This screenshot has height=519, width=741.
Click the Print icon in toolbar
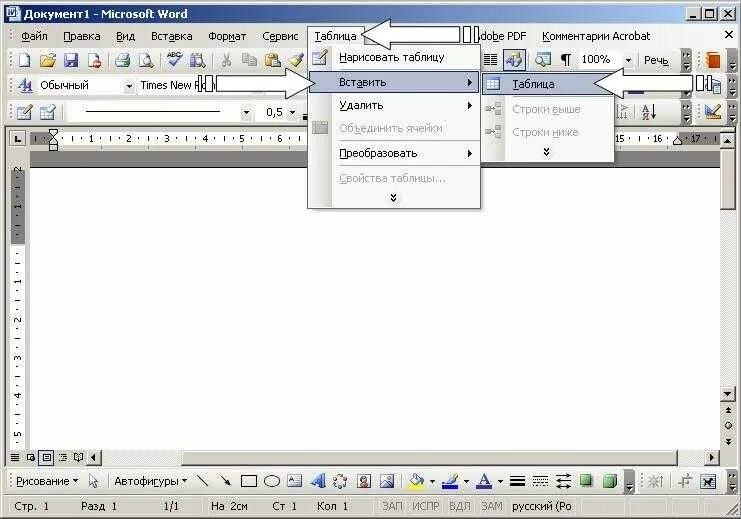[123, 60]
